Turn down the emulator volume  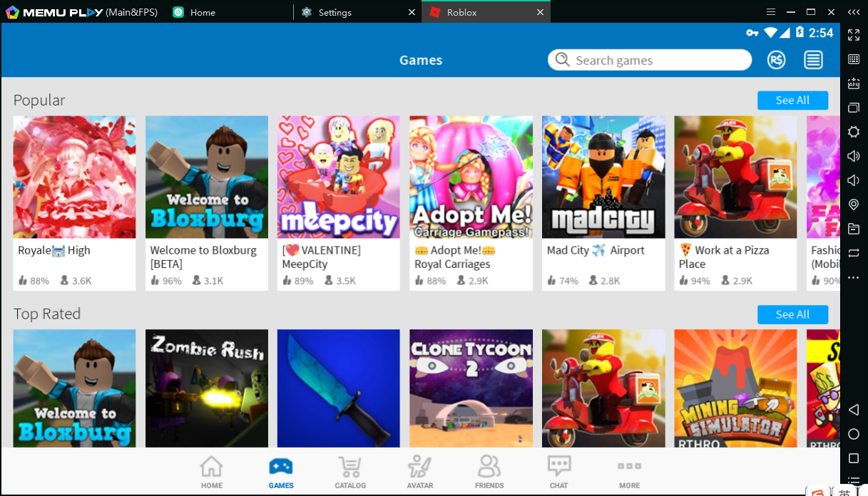(853, 180)
